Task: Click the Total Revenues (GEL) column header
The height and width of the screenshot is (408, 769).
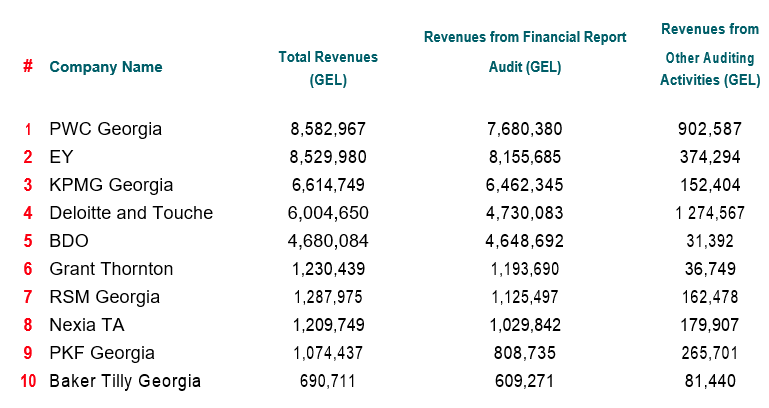Action: (x=328, y=69)
